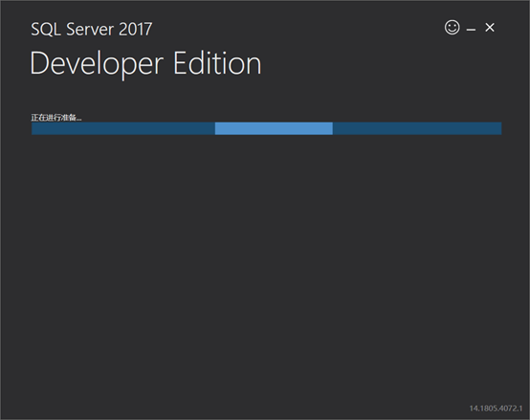Click the Developer Edition heading
The width and height of the screenshot is (530, 420).
pyautogui.click(x=145, y=64)
